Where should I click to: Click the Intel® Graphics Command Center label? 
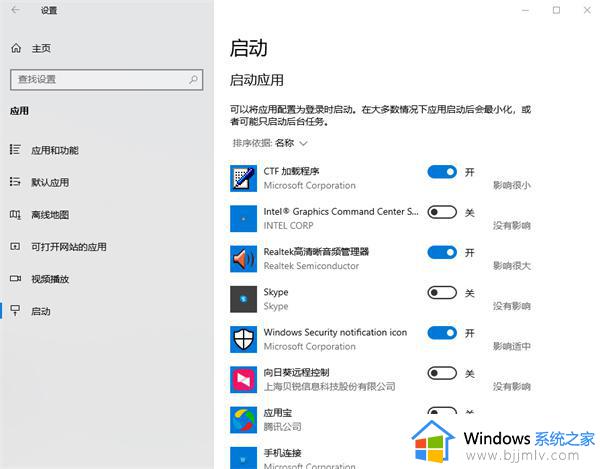pos(341,211)
